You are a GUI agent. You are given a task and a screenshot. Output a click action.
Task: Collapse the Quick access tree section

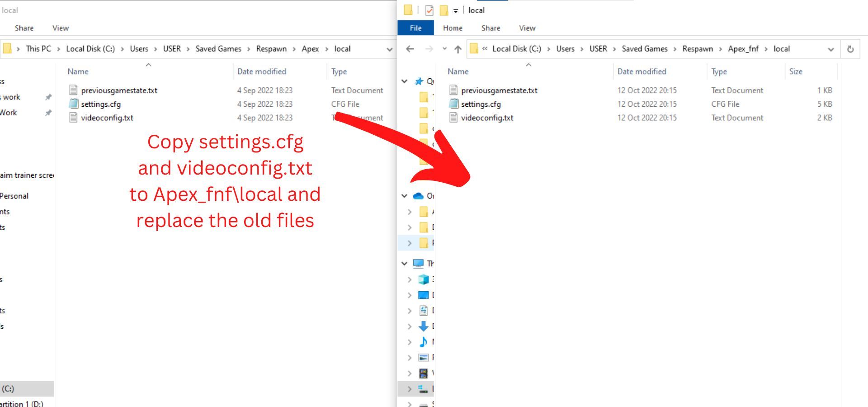pyautogui.click(x=404, y=81)
